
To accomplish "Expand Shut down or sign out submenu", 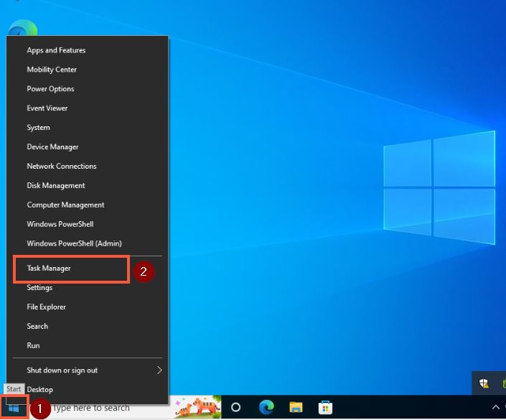I will click(x=87, y=370).
